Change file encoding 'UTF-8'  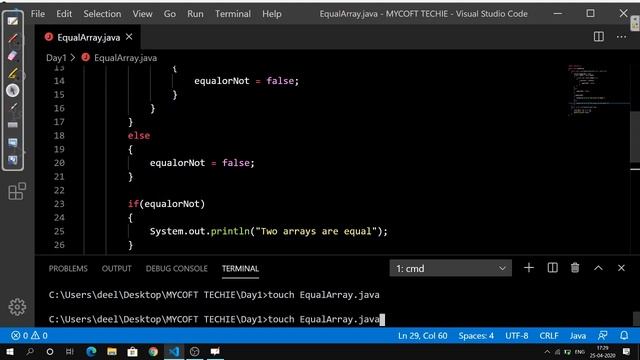516,336
